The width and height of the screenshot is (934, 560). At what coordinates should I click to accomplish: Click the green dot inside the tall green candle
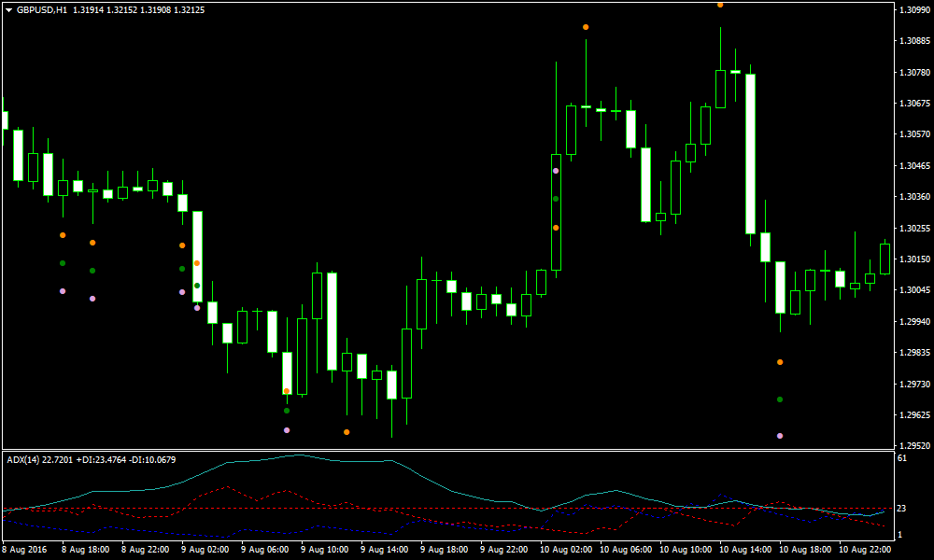(555, 198)
